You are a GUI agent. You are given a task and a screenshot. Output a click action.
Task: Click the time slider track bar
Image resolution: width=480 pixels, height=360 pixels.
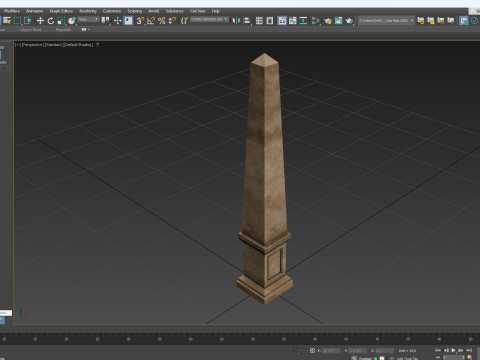[240, 338]
